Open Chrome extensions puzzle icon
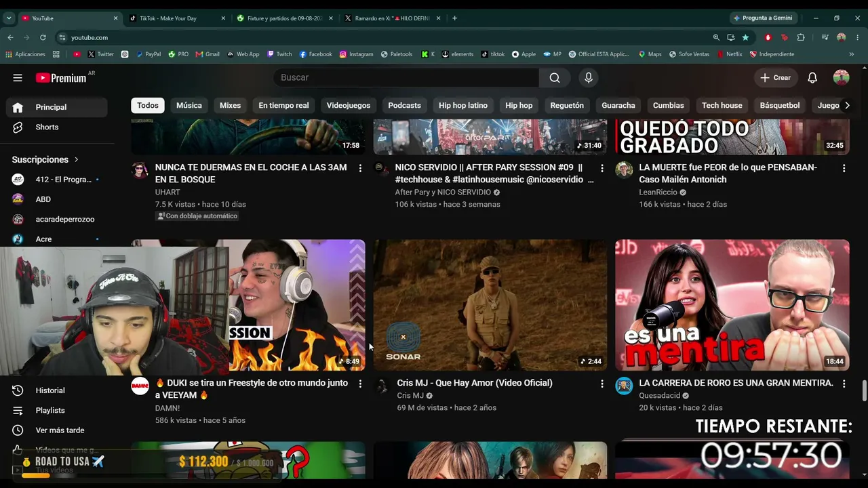This screenshot has width=868, height=488. coord(801,37)
